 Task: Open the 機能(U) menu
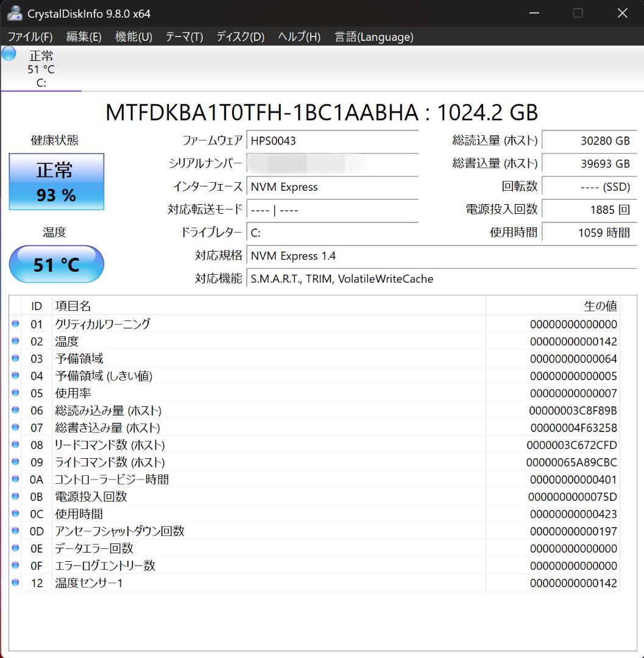tap(133, 37)
